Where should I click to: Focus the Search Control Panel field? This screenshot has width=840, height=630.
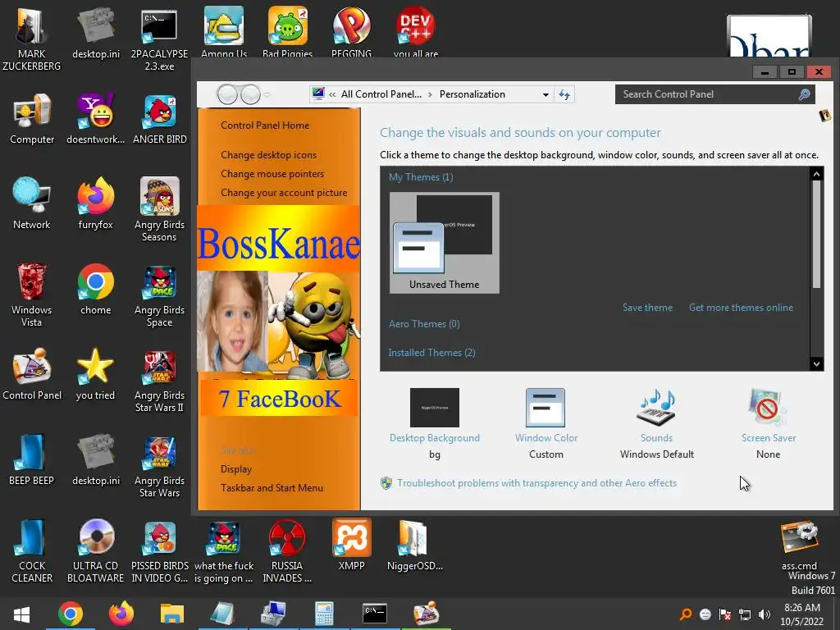coord(707,94)
